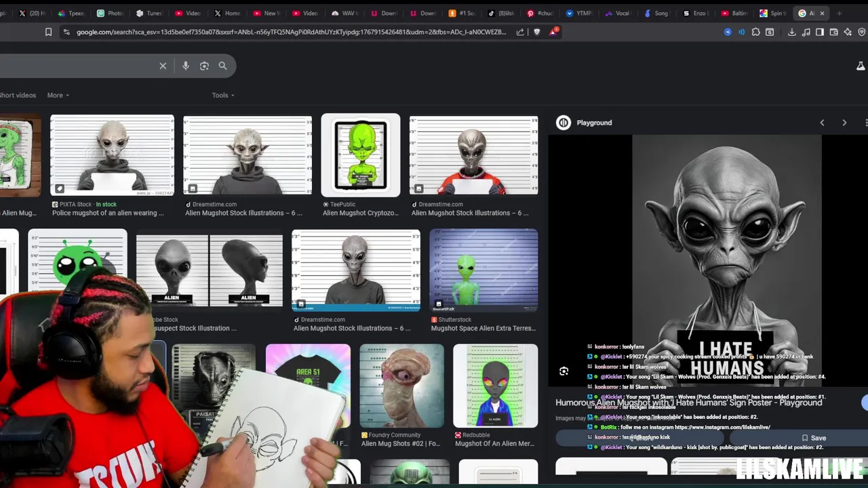Switch to the Enzo browser tab
Image resolution: width=868 pixels, height=488 pixels.
[695, 13]
